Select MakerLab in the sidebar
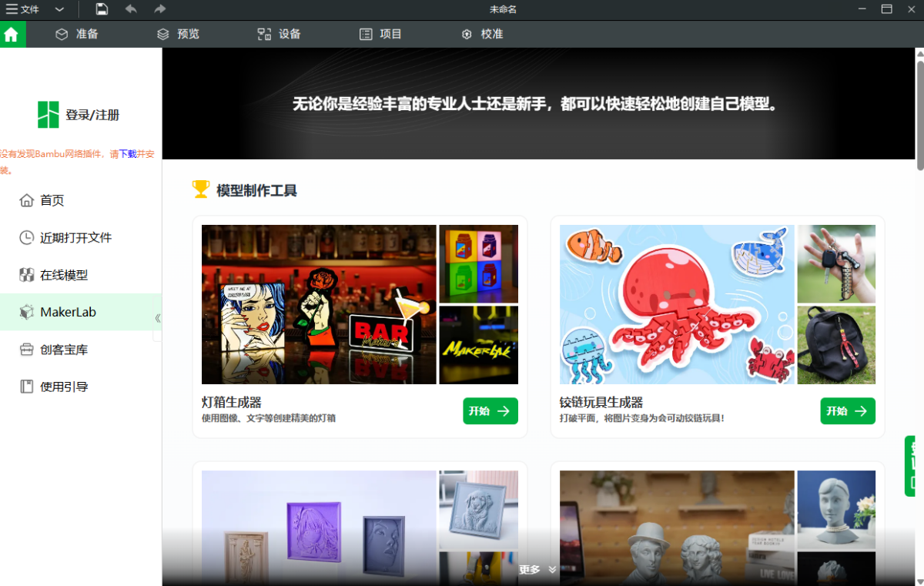The height and width of the screenshot is (586, 924). click(80, 312)
